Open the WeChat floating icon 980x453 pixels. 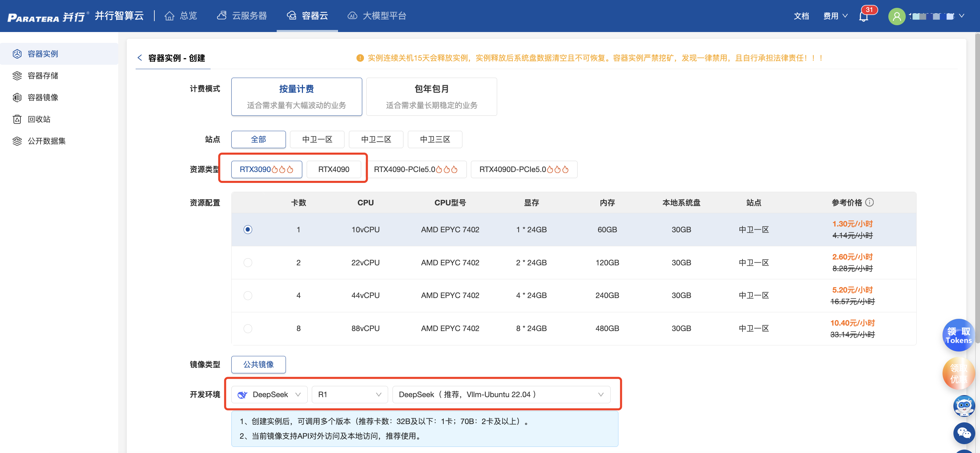[964, 433]
